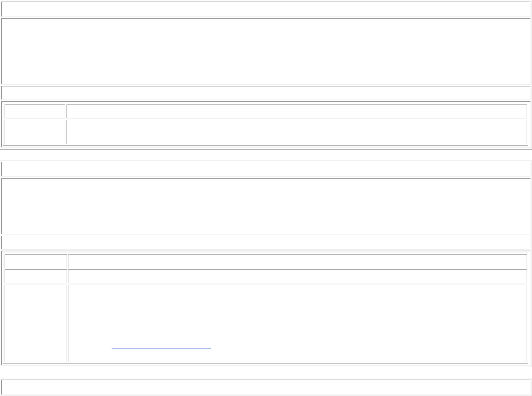Select second table's inner first-row narrow left cell
The height and width of the screenshot is (396, 532).
[x=36, y=261]
